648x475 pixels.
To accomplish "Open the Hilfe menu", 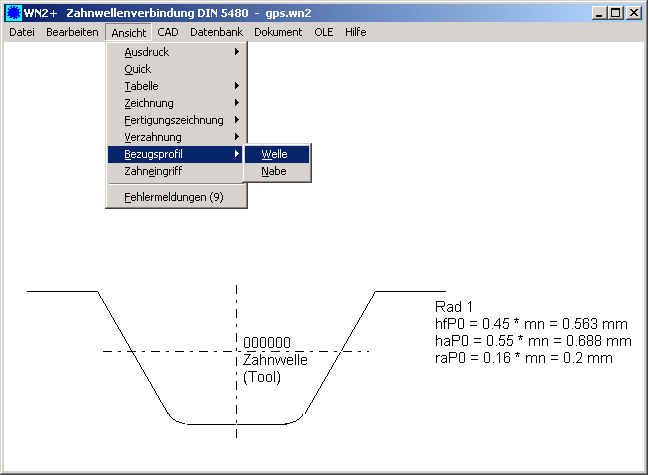I will pos(356,32).
